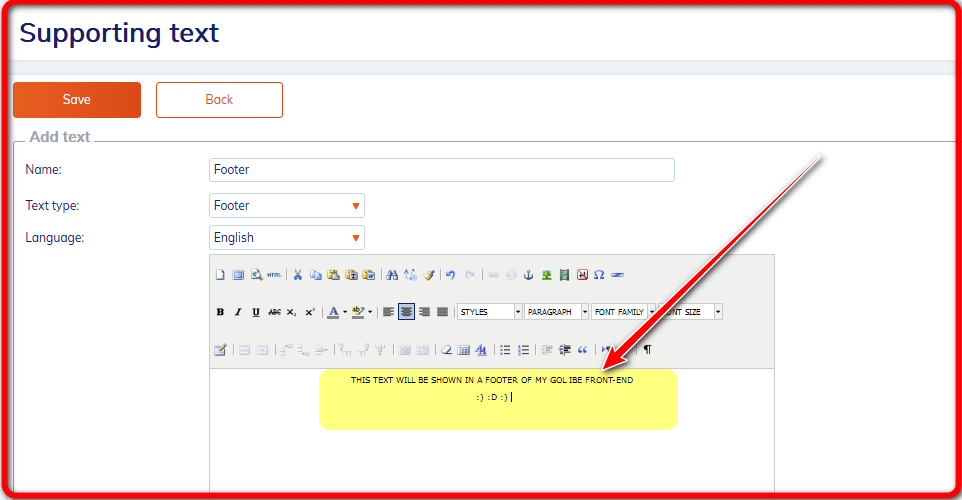Open the Paragraph format dropdown
Image resolution: width=962 pixels, height=500 pixels.
tap(557, 312)
